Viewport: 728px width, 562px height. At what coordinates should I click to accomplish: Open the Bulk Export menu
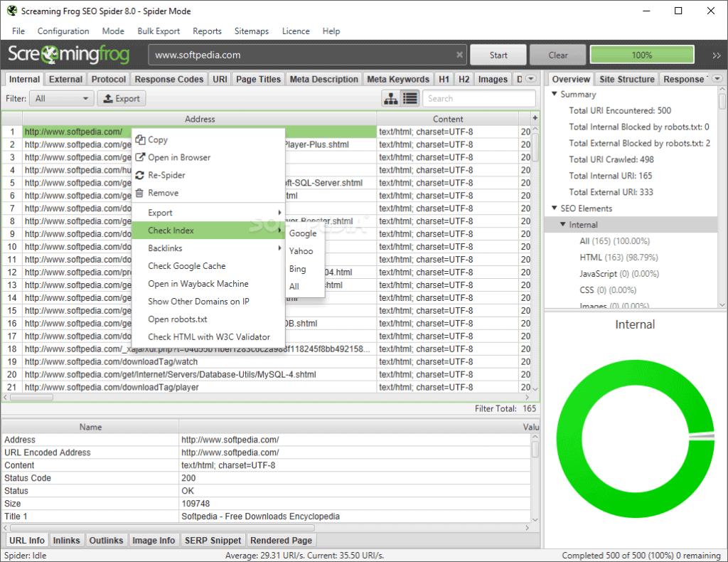coord(159,31)
